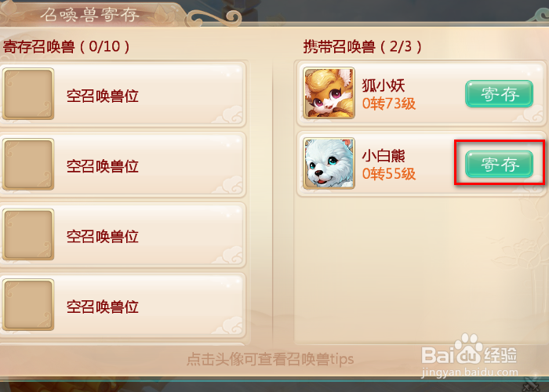Select the 小白熊 pet name text

point(384,155)
